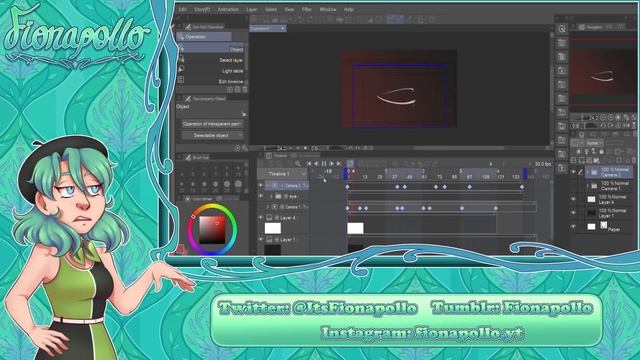
Task: Open the Operation of transparent part dropdown
Action: coord(212,124)
